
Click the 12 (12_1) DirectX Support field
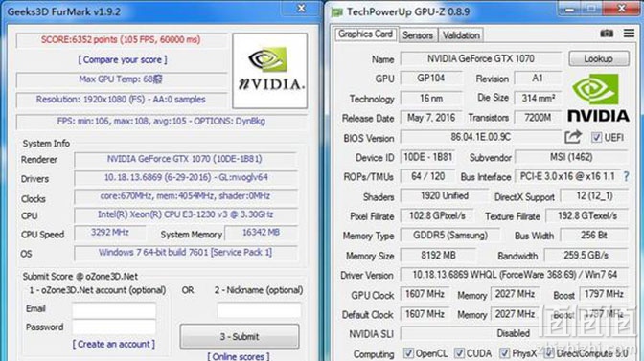[594, 196]
